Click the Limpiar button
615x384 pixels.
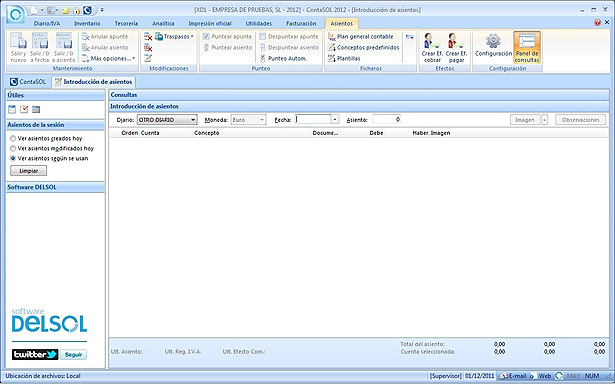[x=29, y=171]
